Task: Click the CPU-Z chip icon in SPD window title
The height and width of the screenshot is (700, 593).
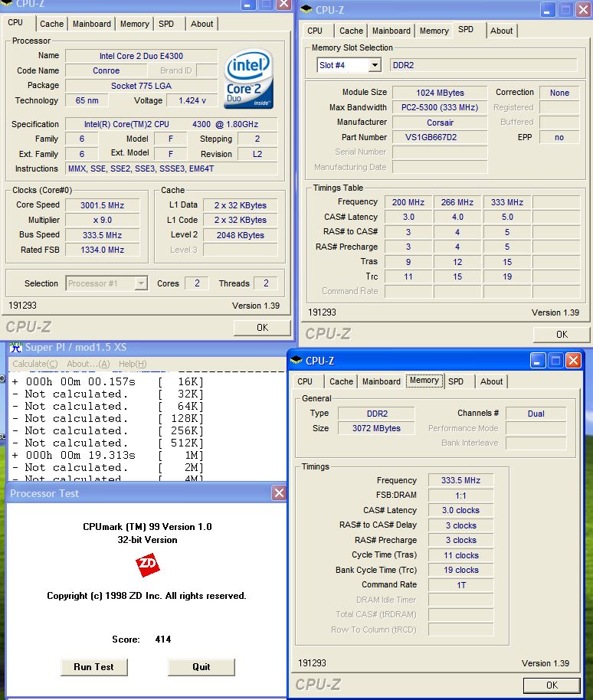Action: [x=306, y=9]
